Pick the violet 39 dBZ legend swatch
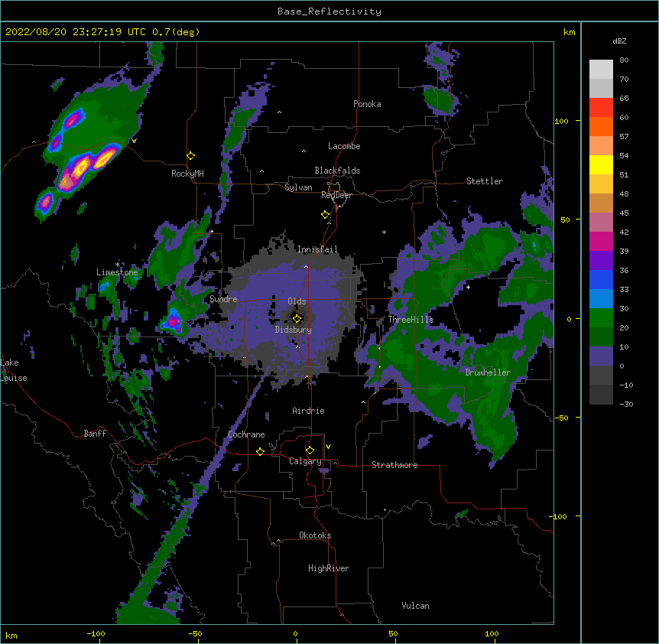 click(601, 261)
